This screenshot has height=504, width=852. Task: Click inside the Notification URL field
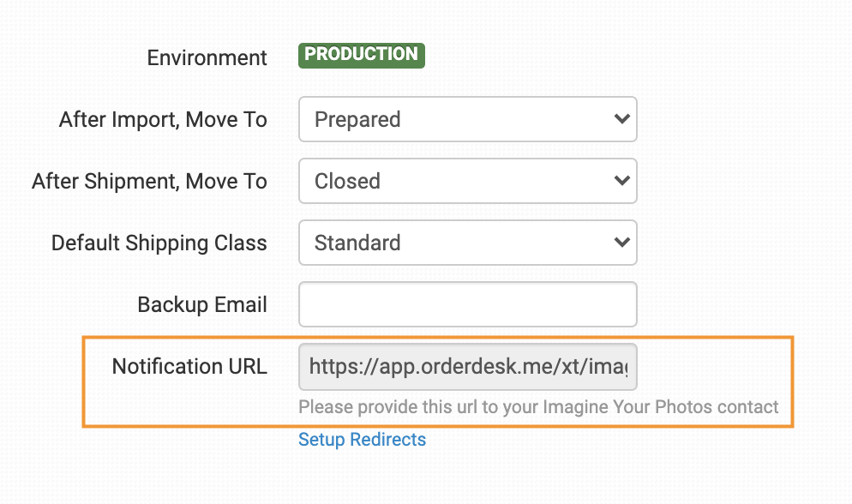coord(467,367)
